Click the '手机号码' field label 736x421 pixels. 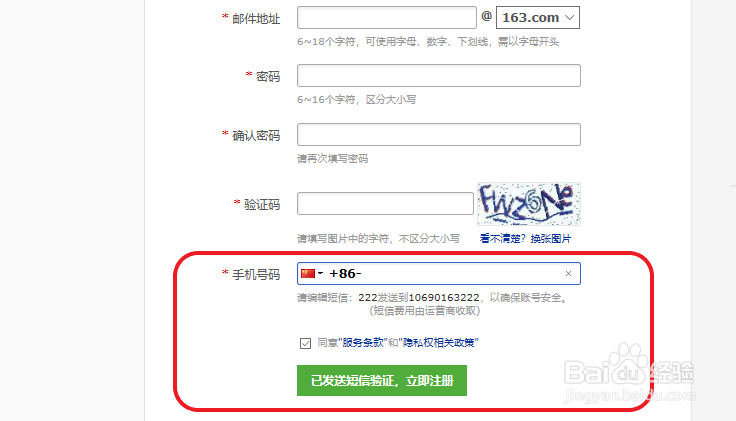(x=256, y=275)
